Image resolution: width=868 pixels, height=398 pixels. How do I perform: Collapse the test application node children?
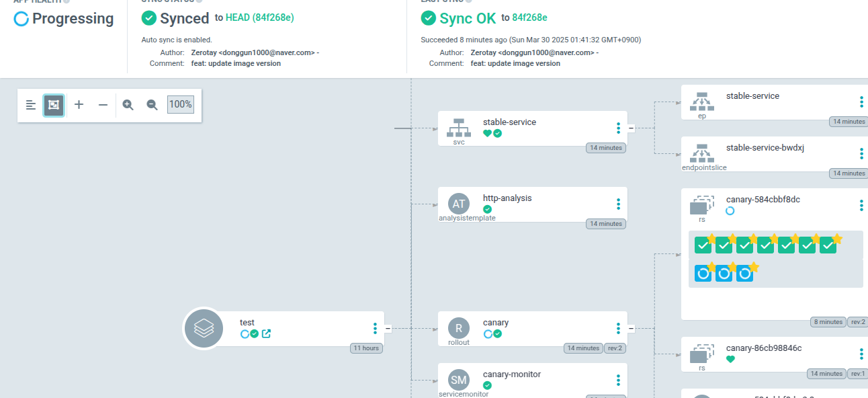pyautogui.click(x=388, y=329)
